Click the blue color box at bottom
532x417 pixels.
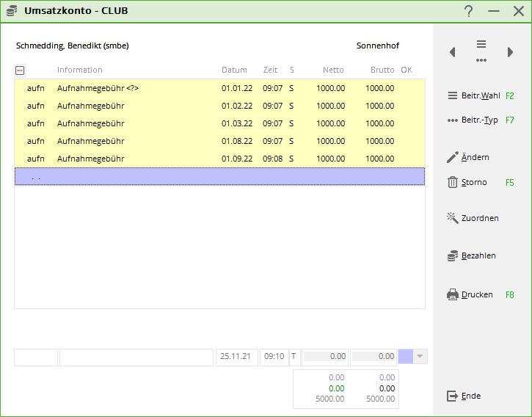406,357
